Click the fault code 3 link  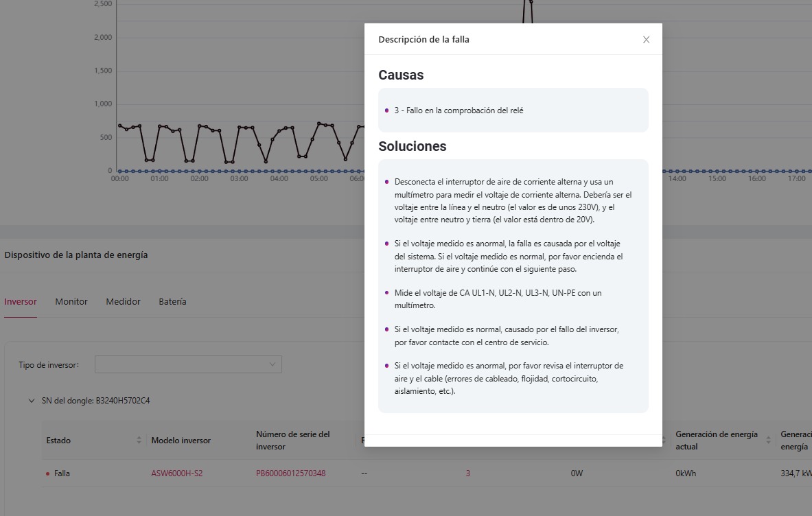pyautogui.click(x=468, y=473)
